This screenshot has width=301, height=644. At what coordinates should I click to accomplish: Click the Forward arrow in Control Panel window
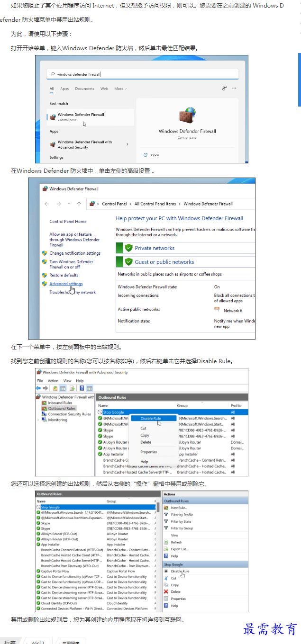point(58,204)
